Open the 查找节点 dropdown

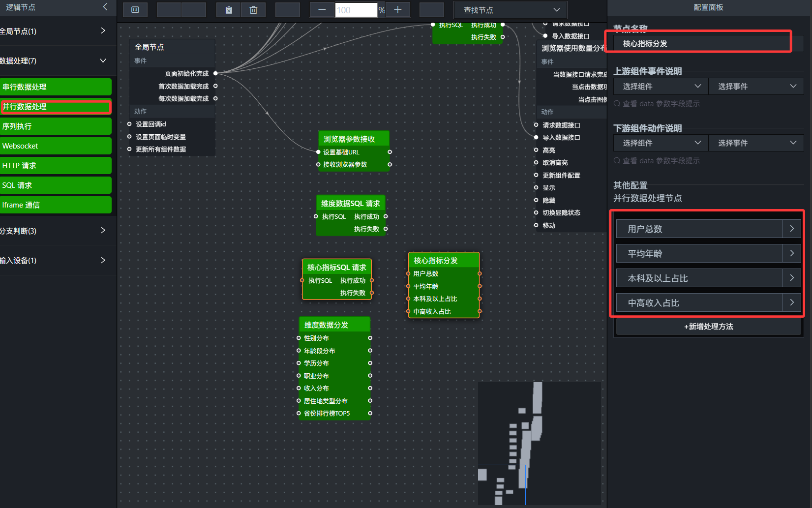pyautogui.click(x=511, y=10)
